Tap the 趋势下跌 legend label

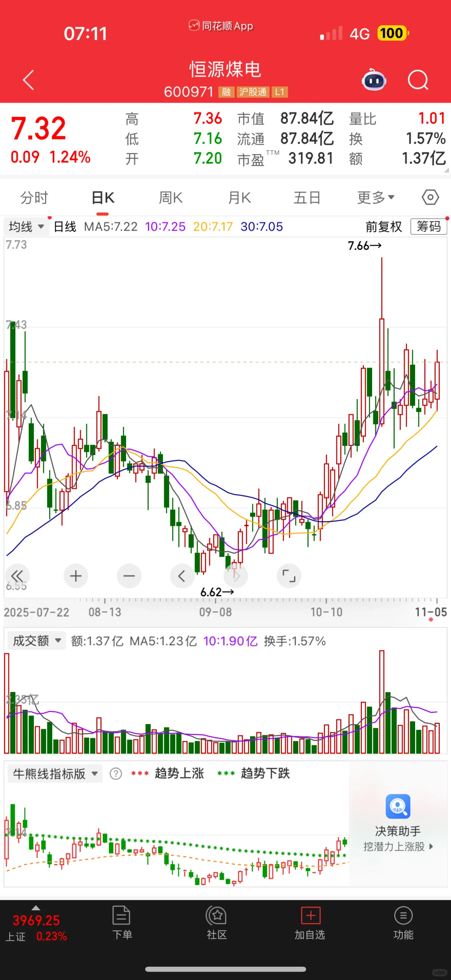pos(265,773)
